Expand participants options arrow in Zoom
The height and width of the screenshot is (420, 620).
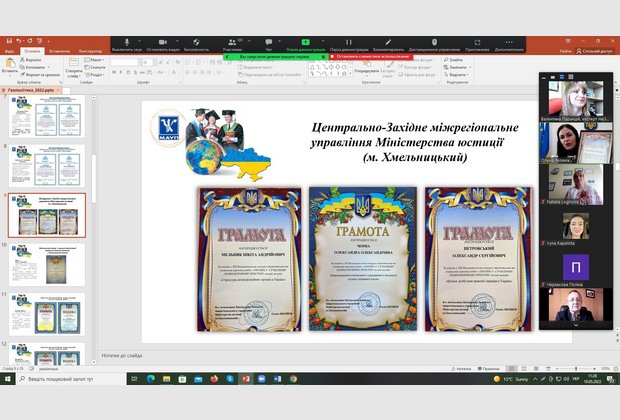(251, 41)
